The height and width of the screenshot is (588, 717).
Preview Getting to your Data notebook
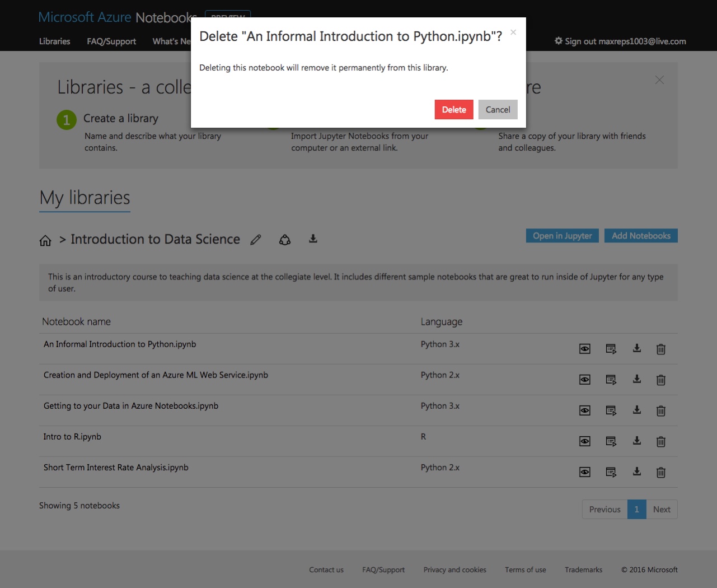[585, 410]
